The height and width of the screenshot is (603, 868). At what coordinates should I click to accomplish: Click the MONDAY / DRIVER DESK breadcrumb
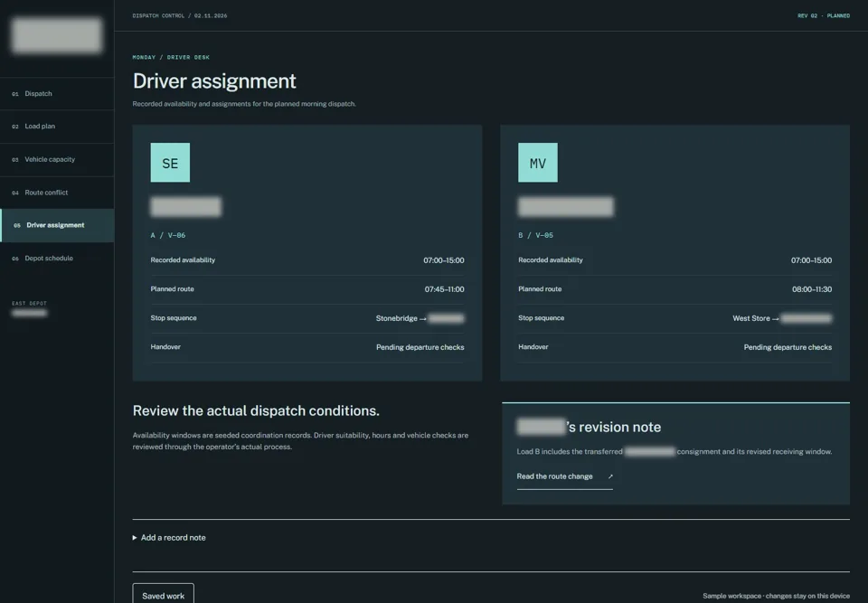point(171,57)
